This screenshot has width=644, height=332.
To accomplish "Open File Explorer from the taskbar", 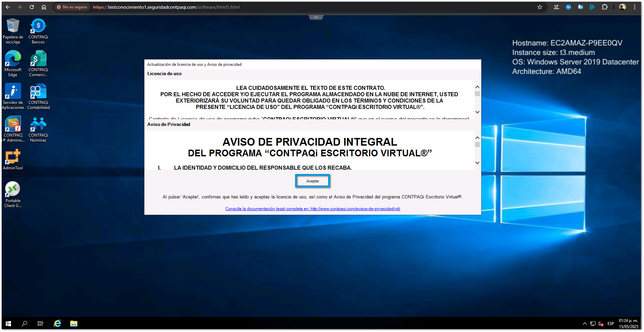I will pyautogui.click(x=74, y=323).
